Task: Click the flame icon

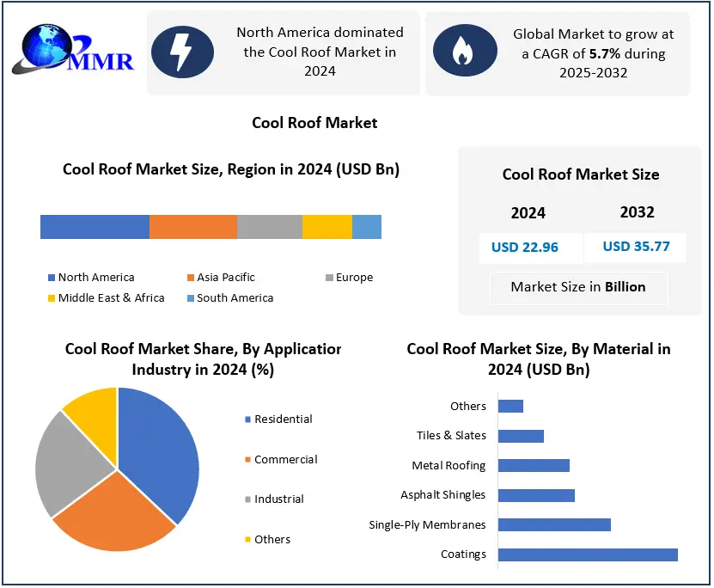Action: coord(462,52)
